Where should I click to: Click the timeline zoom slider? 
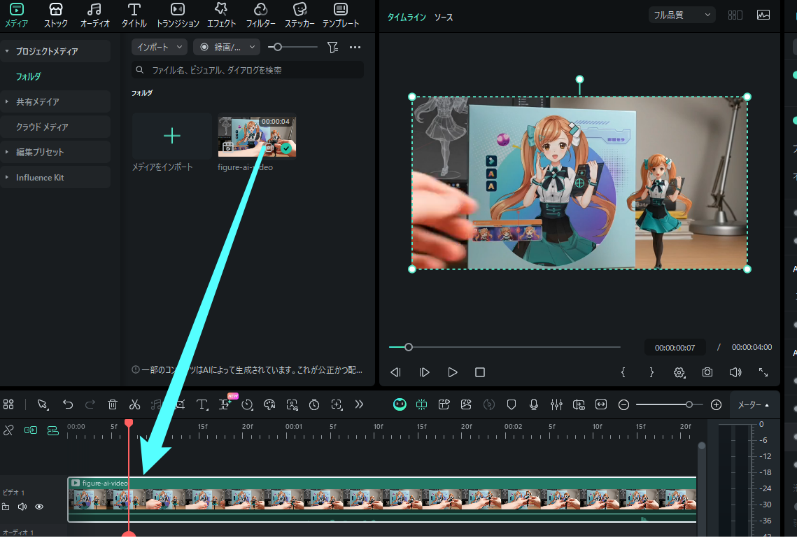(669, 405)
